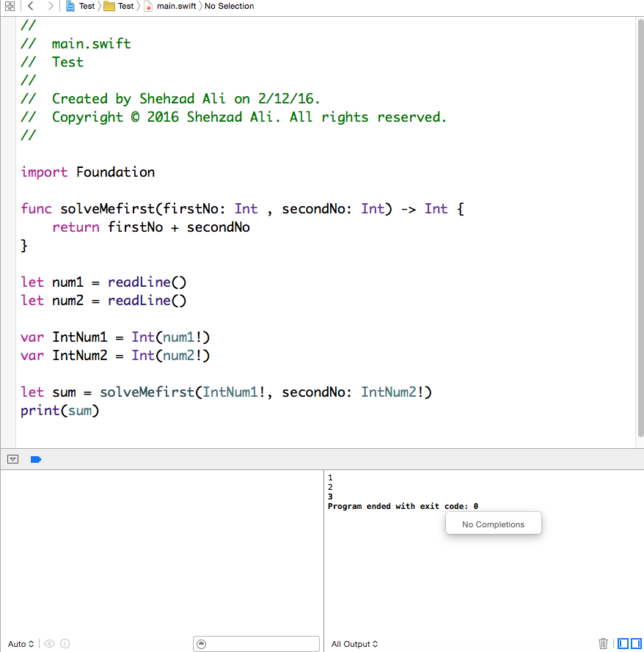The width and height of the screenshot is (644, 652).
Task: Click the Quick Look eye icon
Action: tap(49, 644)
